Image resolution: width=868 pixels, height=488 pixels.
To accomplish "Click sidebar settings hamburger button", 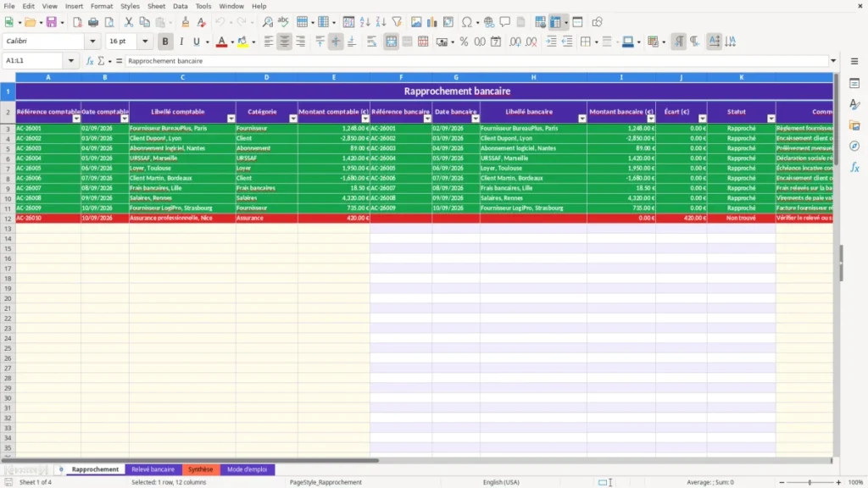I will click(x=854, y=61).
